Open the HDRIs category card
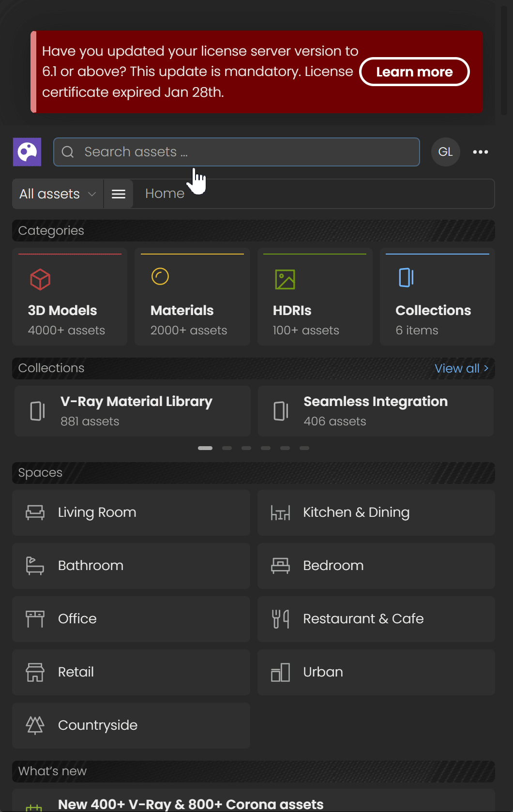Screen dimensions: 513x812 pyautogui.click(x=315, y=297)
